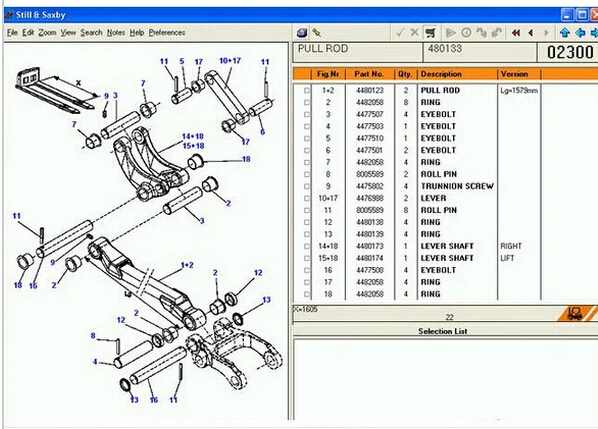This screenshot has height=429, width=598.
Task: Click the blue left arrow navigation icon
Action: coord(580,33)
